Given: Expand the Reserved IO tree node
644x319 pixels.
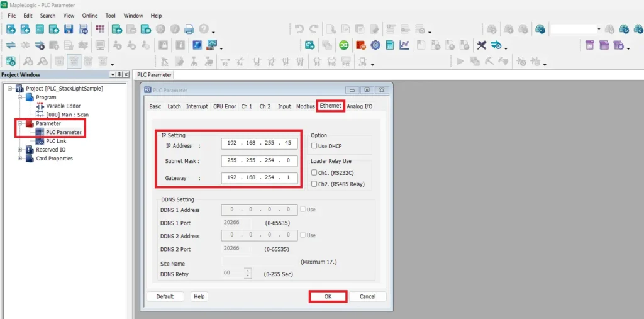Looking at the screenshot, I should pos(19,150).
